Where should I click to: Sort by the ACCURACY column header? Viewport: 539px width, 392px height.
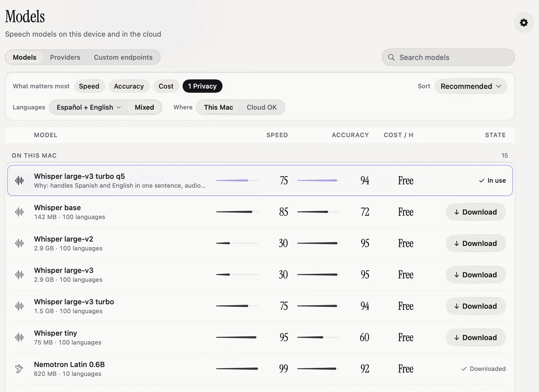click(x=350, y=135)
